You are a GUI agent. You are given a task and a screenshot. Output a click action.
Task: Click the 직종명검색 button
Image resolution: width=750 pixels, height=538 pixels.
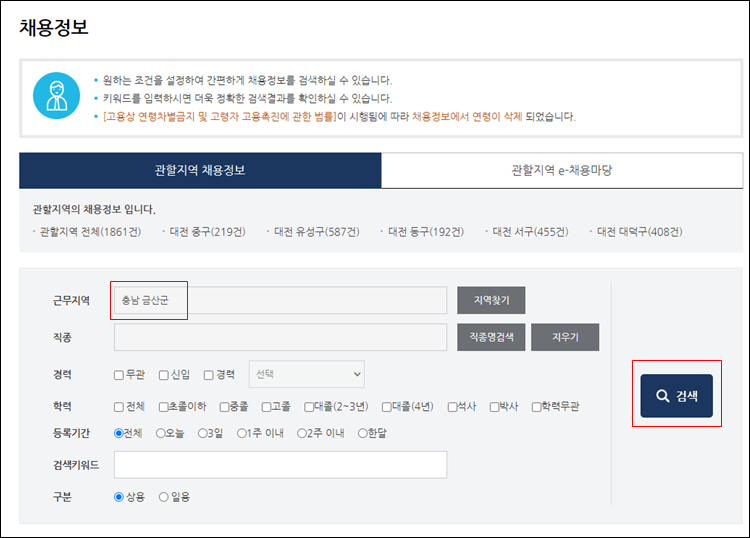pyautogui.click(x=491, y=337)
